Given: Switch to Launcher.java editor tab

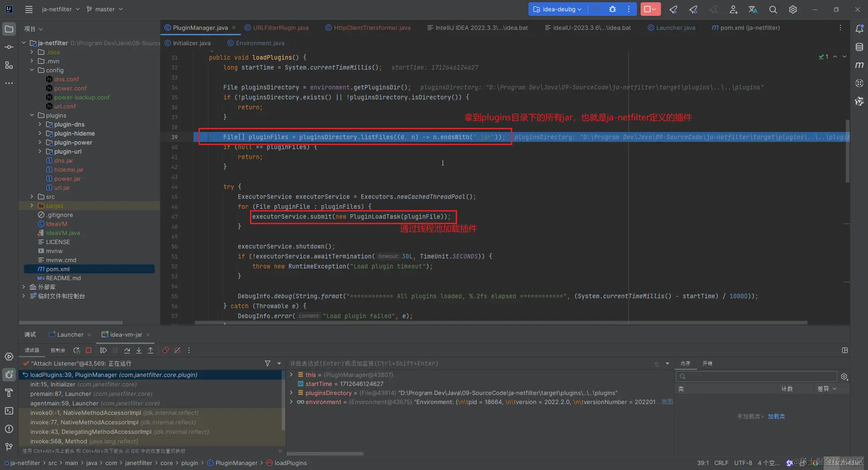Looking at the screenshot, I should click(671, 28).
